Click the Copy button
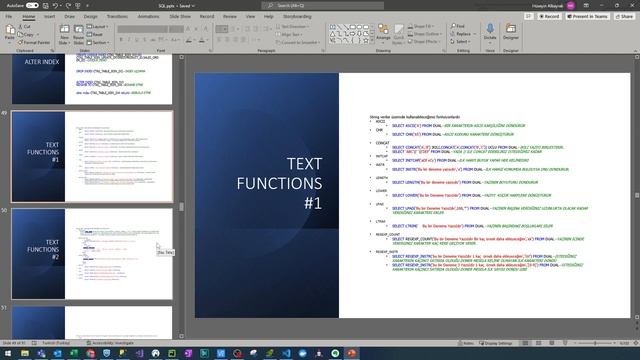Viewport: 640px width, 360px height. click(26, 35)
